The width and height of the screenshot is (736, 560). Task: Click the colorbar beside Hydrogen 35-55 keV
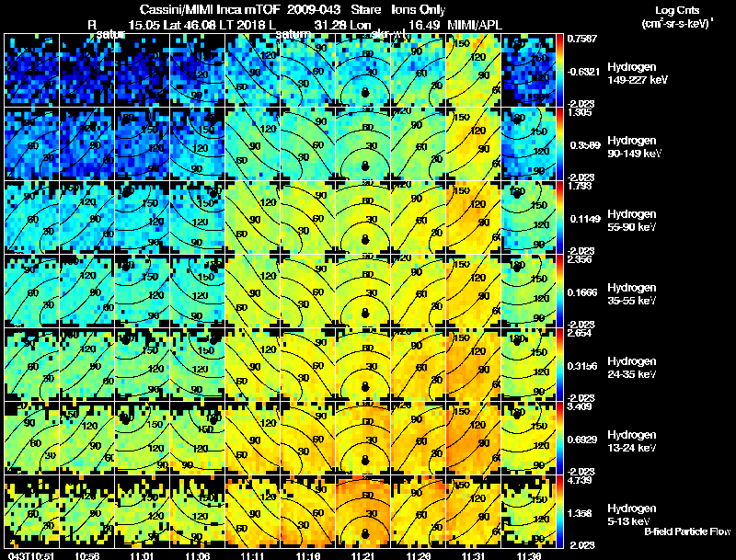coord(559,291)
